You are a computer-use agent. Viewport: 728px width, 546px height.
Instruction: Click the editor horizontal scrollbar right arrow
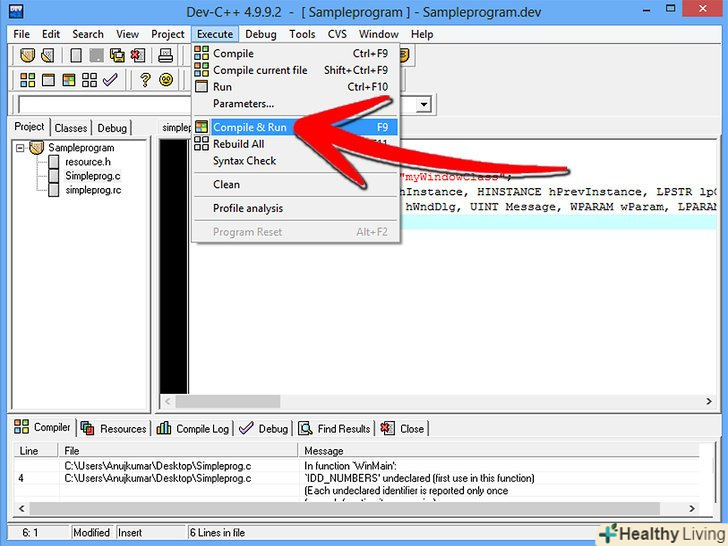point(708,401)
